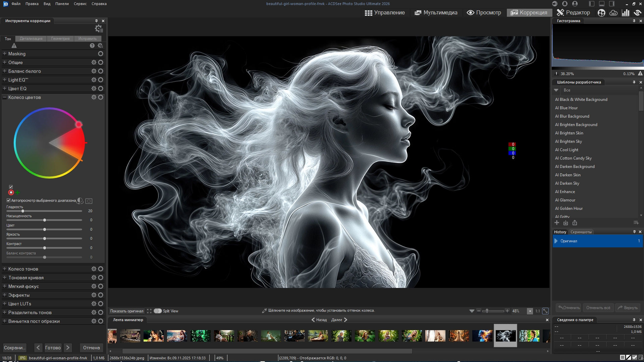644x362 pixels.
Task: Expand the Тоновая кривая section
Action: click(5, 278)
